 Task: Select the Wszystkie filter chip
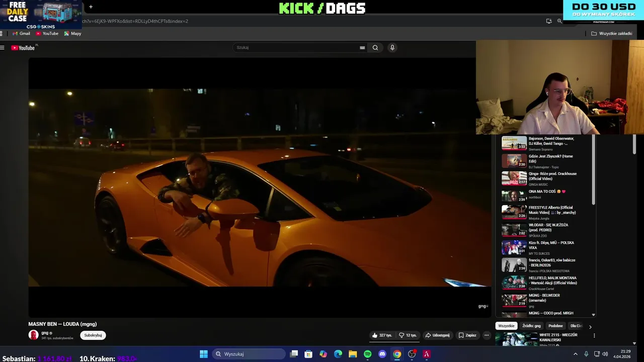click(x=506, y=326)
